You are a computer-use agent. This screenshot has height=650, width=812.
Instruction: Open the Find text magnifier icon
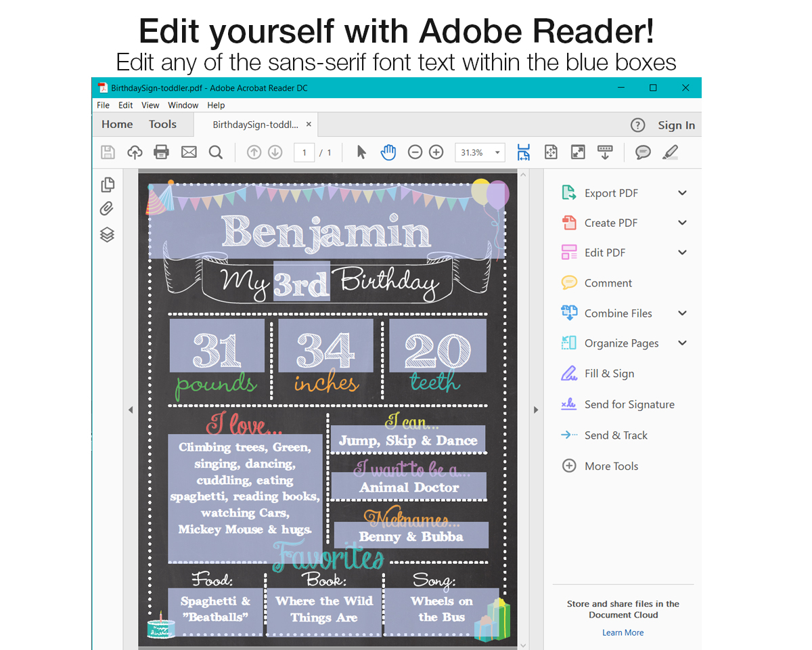click(216, 152)
